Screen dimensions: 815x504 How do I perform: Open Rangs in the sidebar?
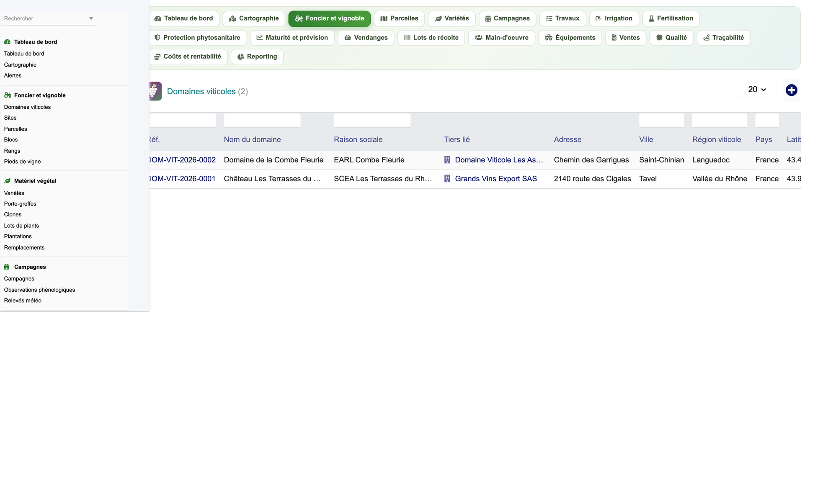coord(12,151)
